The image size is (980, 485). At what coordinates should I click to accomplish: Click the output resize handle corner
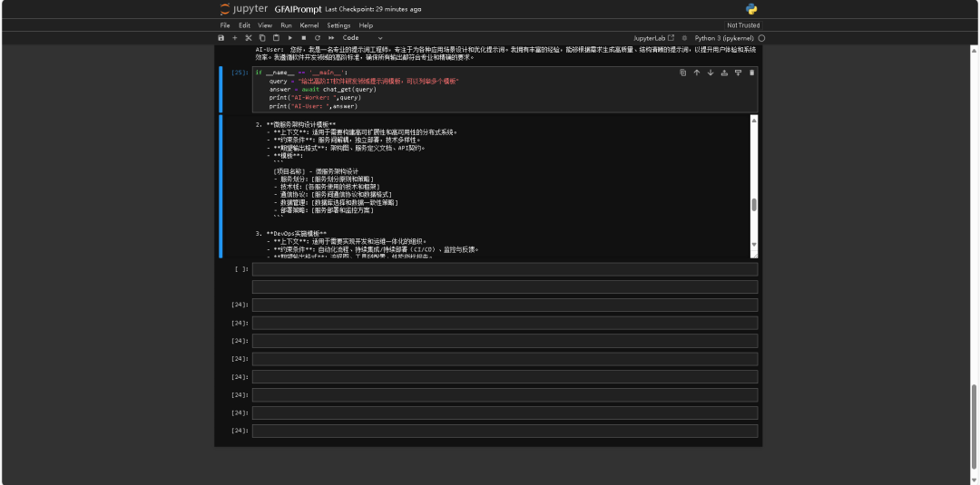click(754, 255)
